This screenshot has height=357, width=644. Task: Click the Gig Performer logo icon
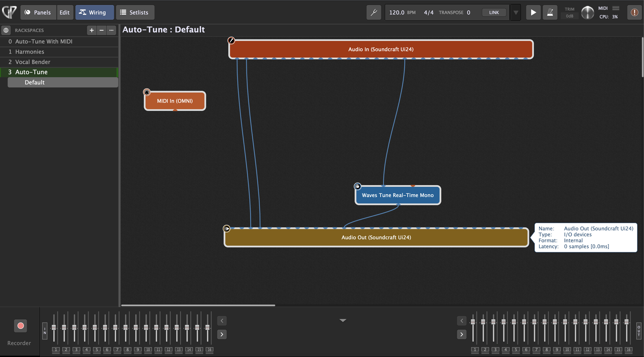(9, 12)
